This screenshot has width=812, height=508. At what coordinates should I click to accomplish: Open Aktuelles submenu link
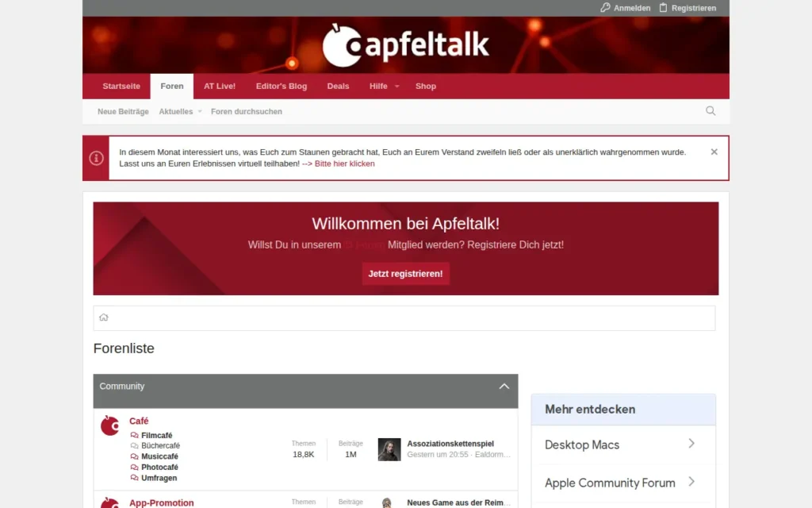175,111
